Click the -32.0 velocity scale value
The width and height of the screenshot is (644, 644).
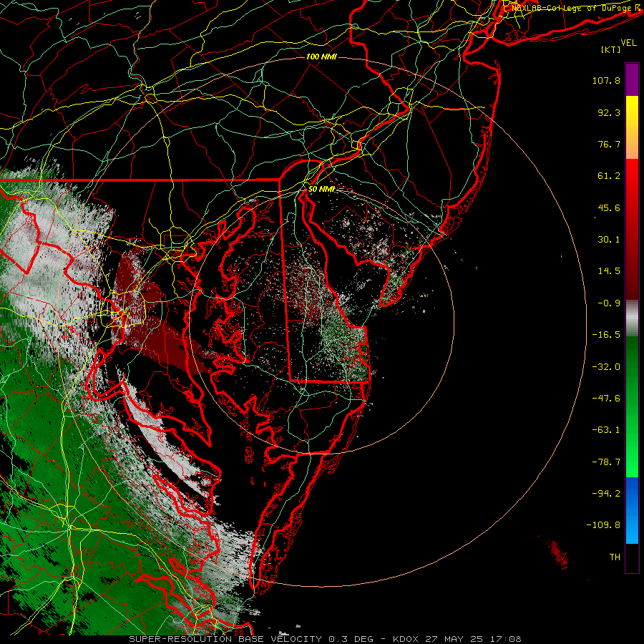[x=606, y=367]
